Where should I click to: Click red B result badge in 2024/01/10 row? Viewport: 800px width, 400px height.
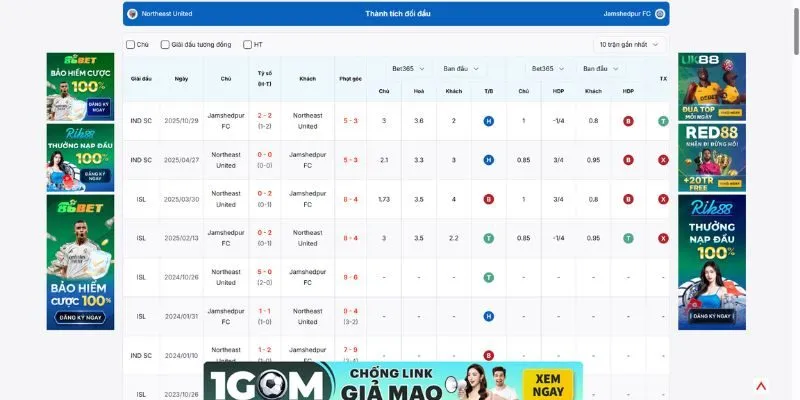[489, 355]
